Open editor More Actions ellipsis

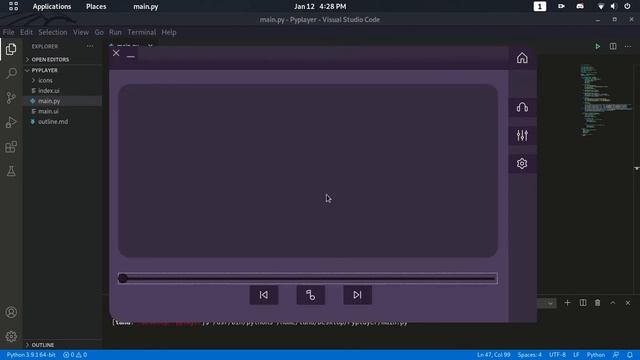[x=628, y=47]
